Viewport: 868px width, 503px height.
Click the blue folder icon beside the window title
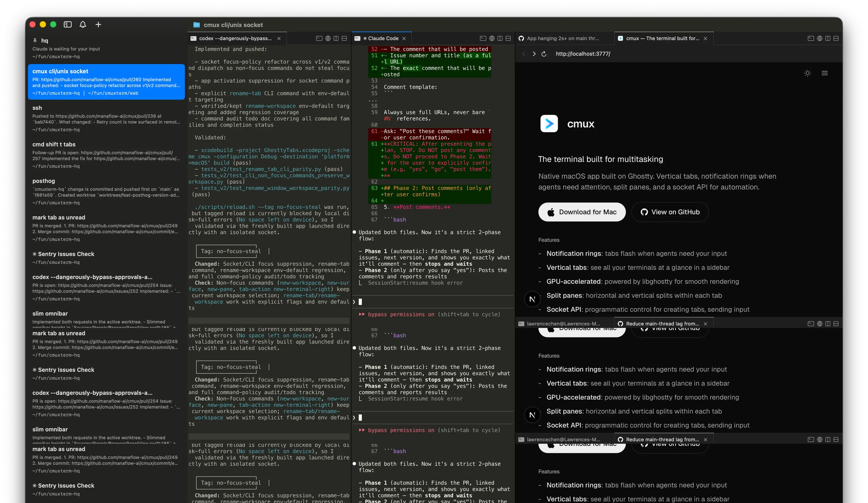(197, 25)
